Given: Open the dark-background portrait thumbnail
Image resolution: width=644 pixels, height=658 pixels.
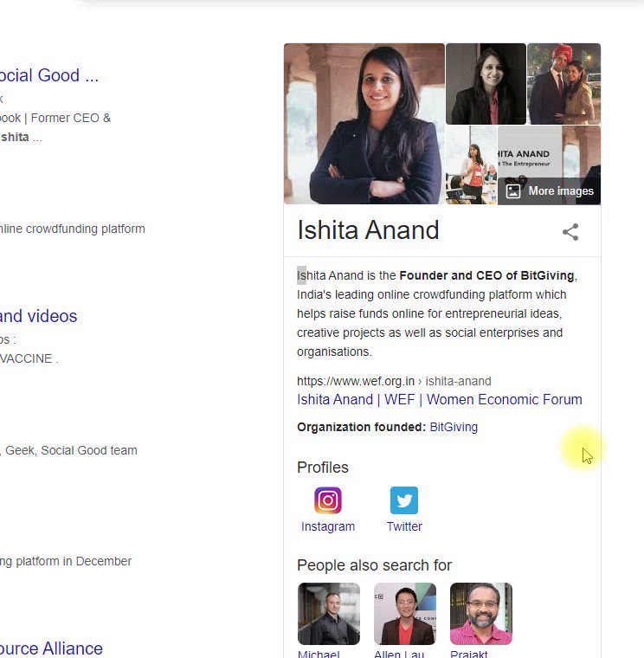Looking at the screenshot, I should coord(486,84).
